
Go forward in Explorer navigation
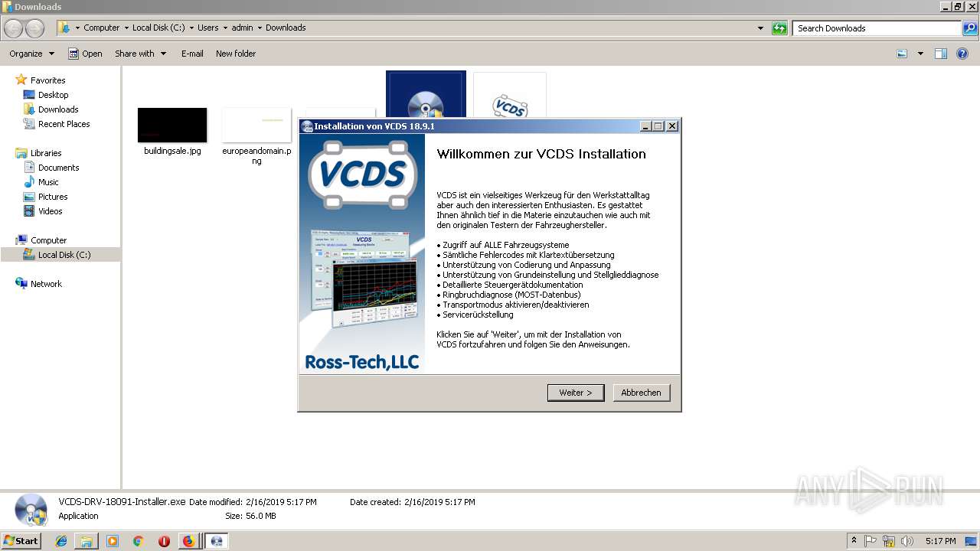point(34,28)
